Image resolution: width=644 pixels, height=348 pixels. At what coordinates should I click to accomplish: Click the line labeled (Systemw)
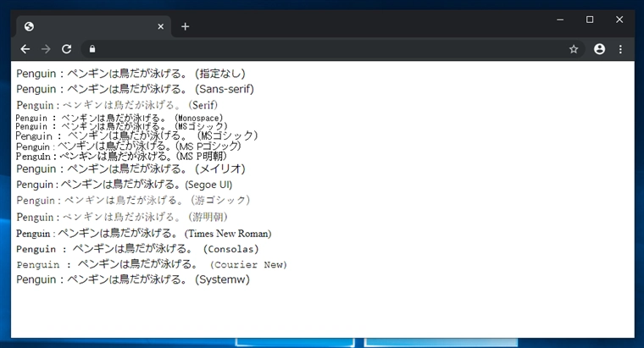[x=133, y=279]
